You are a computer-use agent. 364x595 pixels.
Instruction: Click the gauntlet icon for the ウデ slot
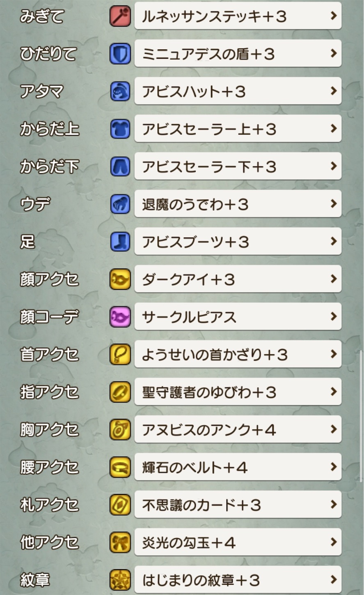point(120,204)
